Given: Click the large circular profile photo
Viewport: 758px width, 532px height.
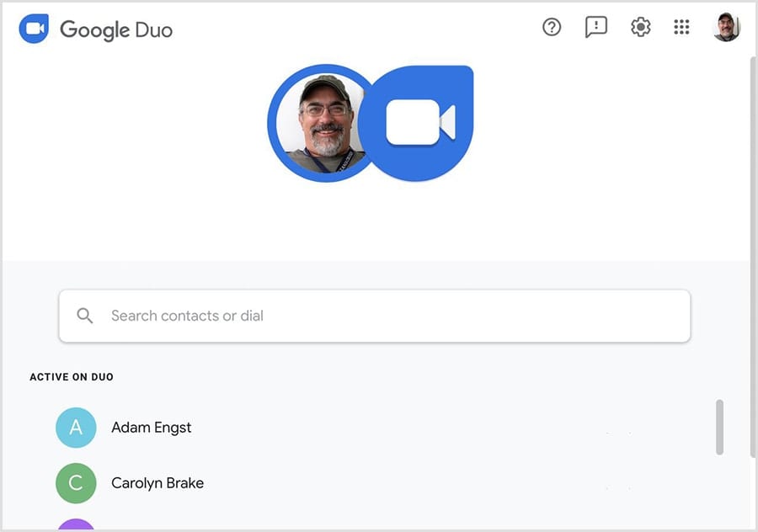Looking at the screenshot, I should (x=324, y=124).
